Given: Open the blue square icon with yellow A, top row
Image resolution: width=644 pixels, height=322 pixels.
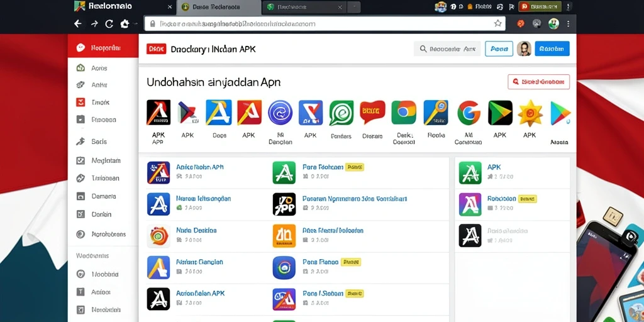Looking at the screenshot, I should click(219, 113).
